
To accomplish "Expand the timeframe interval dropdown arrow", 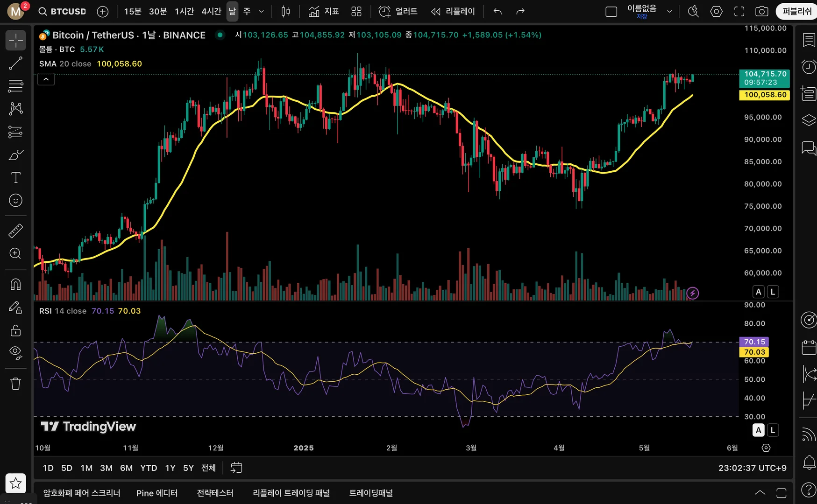I will pos(261,11).
